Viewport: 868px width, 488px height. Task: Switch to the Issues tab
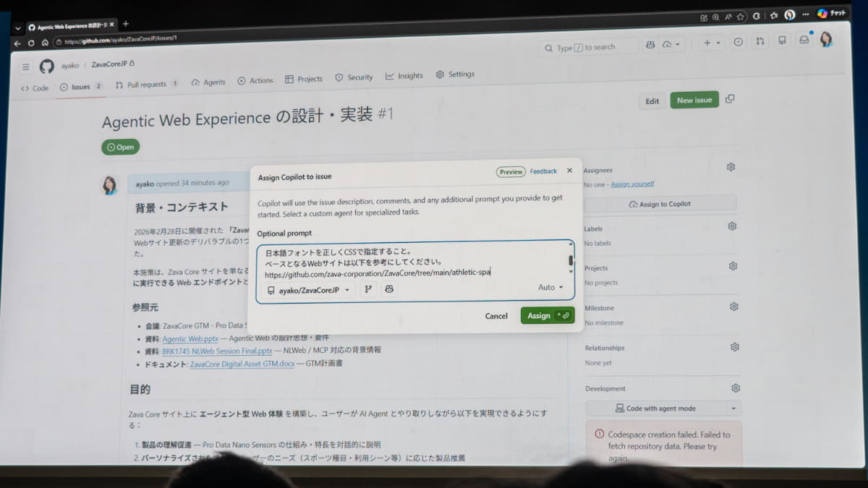(x=81, y=87)
